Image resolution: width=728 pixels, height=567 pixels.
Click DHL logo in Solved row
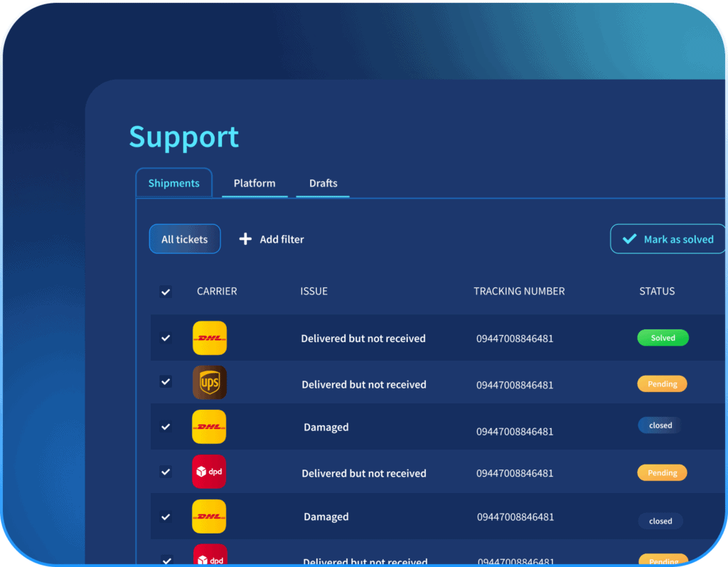coord(210,338)
